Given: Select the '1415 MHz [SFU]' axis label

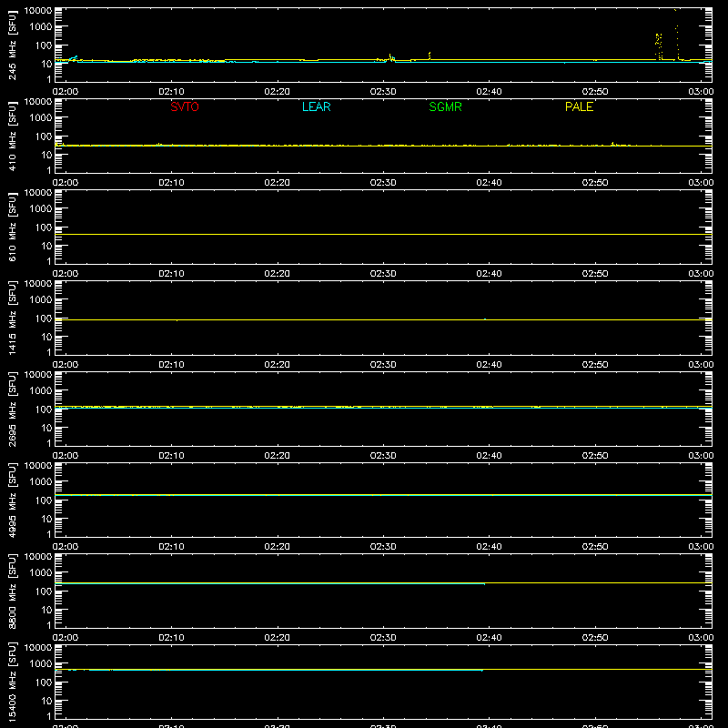Looking at the screenshot, I should [12, 318].
